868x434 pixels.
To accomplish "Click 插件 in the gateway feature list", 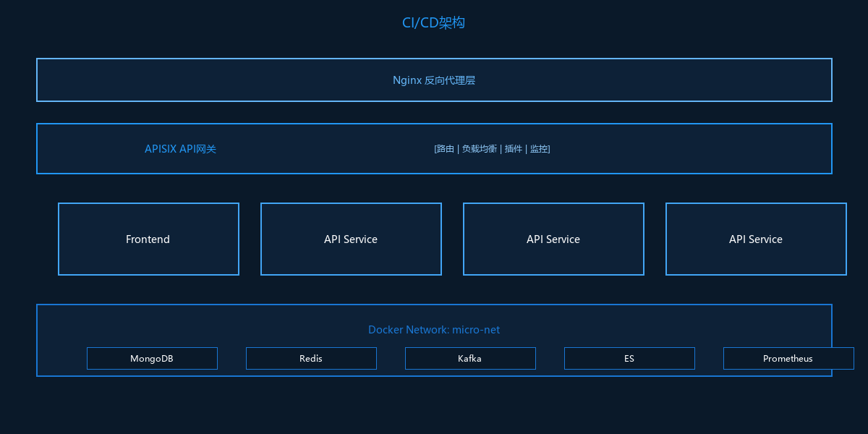I will pos(513,149).
